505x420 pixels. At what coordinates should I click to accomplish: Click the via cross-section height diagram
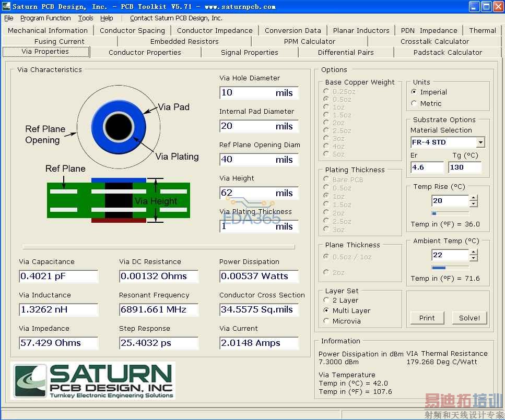(x=119, y=200)
